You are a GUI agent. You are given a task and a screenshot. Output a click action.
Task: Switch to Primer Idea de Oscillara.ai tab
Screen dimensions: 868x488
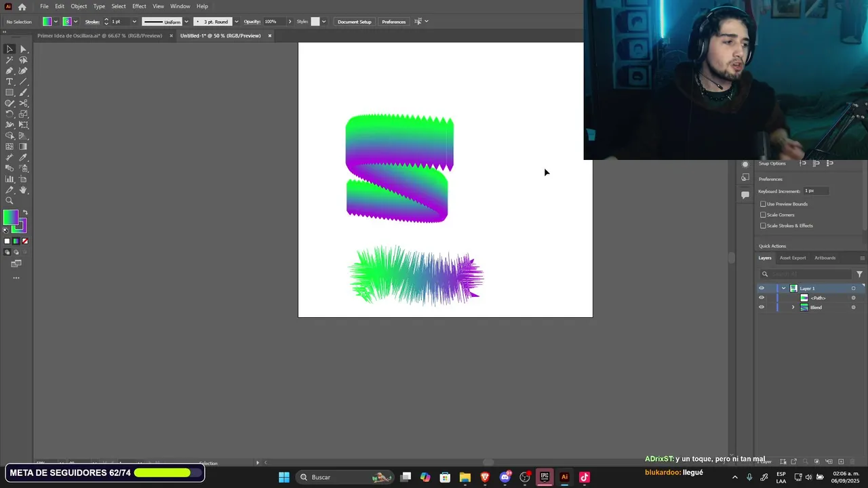[x=100, y=36]
